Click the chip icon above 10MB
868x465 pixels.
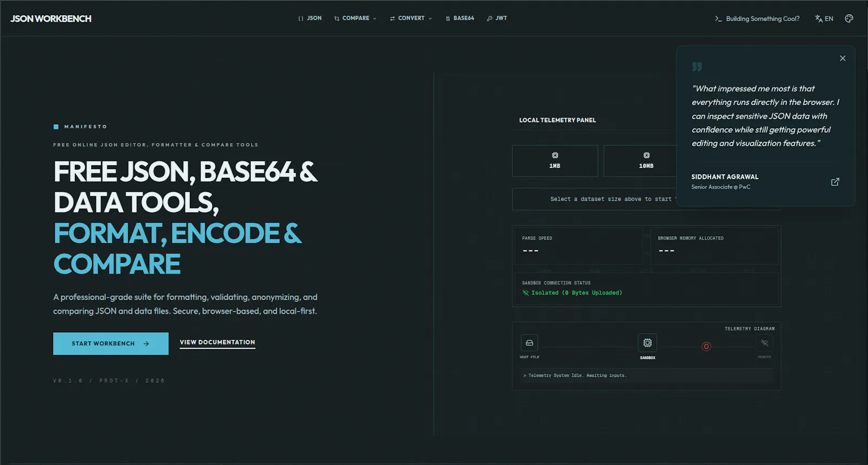pos(647,156)
